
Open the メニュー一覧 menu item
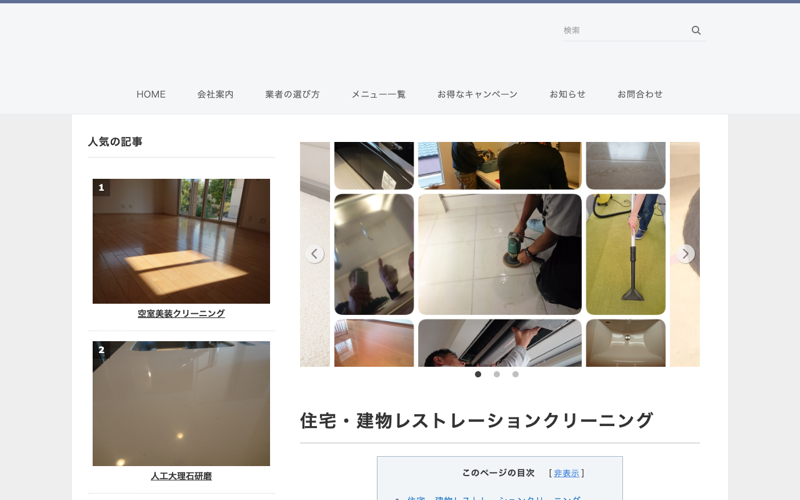pos(379,94)
